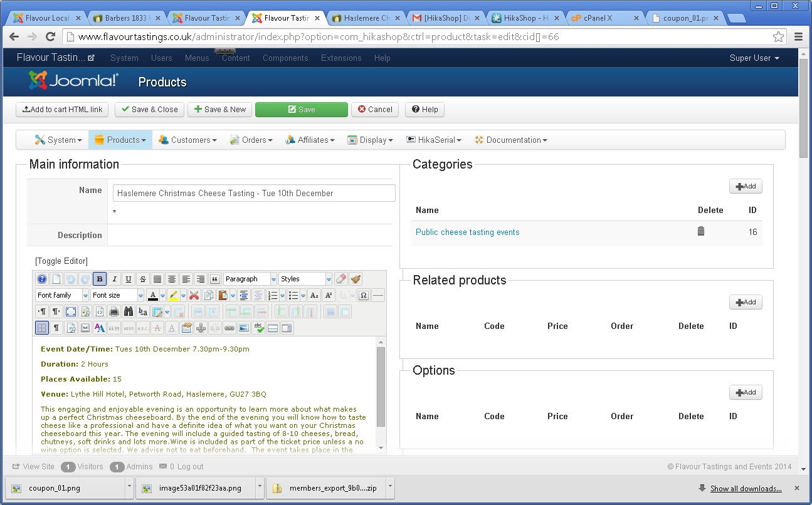
Task: Click the green Save button
Action: click(302, 110)
